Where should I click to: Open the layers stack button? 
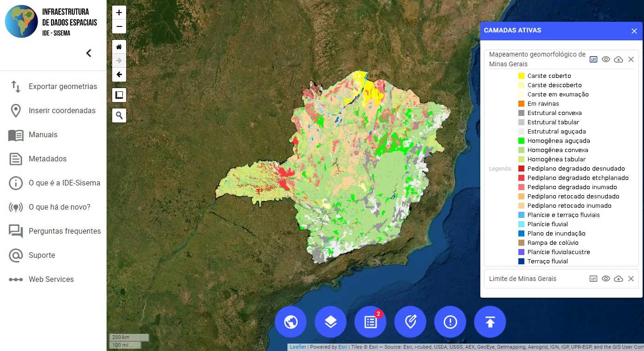coord(331,322)
